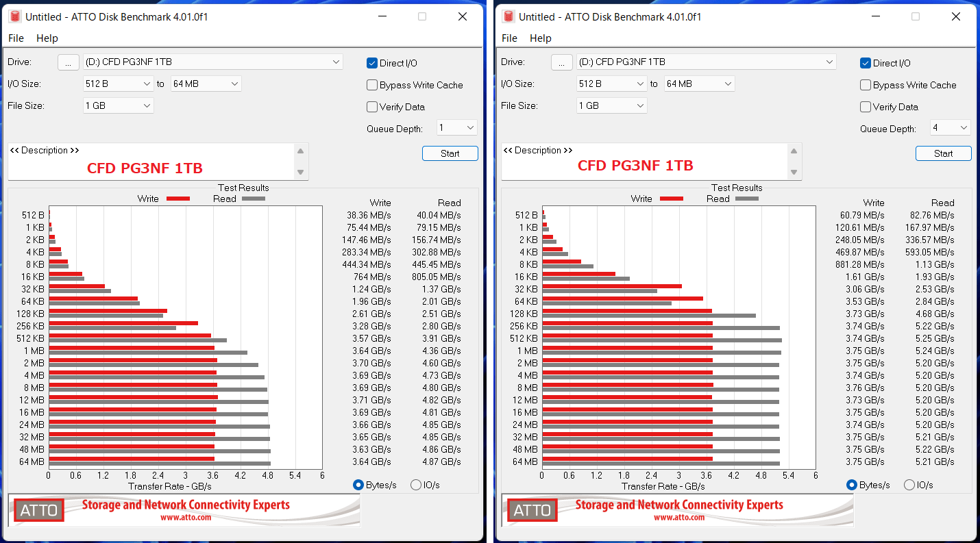Start the benchmark in right window

pyautogui.click(x=944, y=153)
